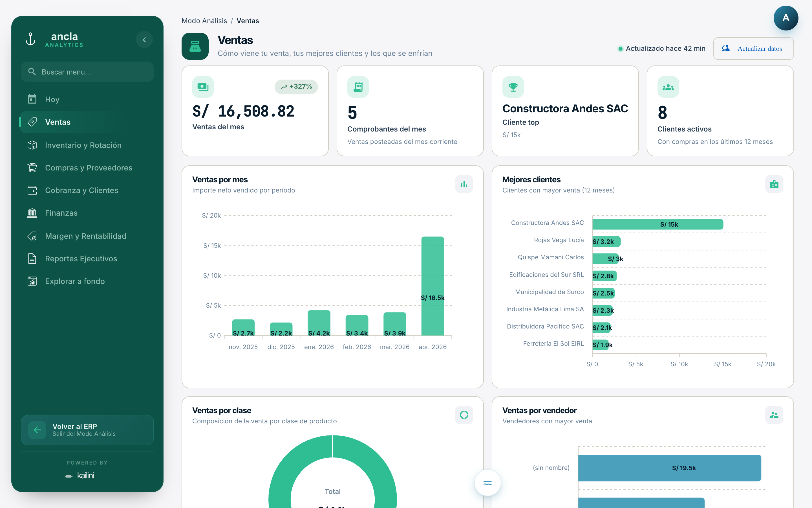
Task: Click the (sin nombre) S/ 19.5k bar
Action: click(x=669, y=468)
